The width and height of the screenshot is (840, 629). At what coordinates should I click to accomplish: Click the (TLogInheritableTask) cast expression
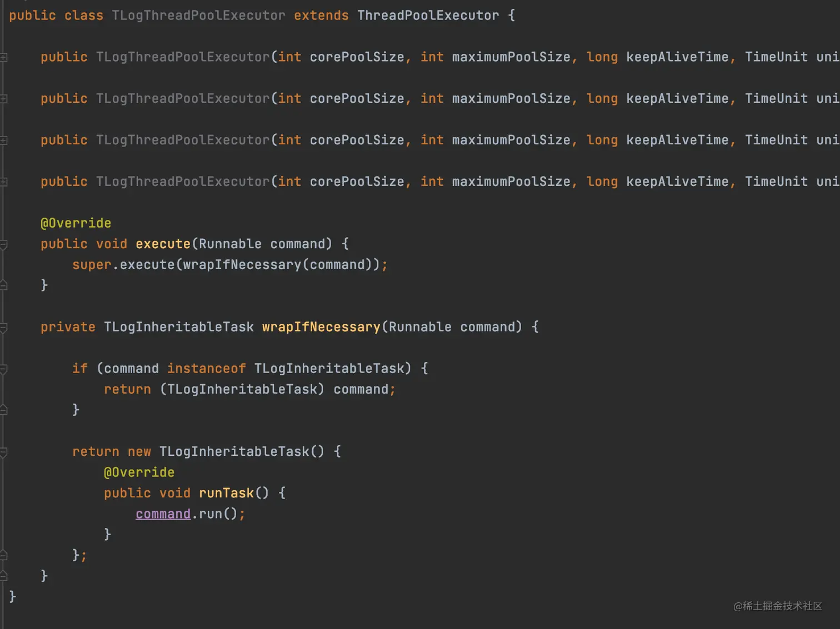click(242, 389)
